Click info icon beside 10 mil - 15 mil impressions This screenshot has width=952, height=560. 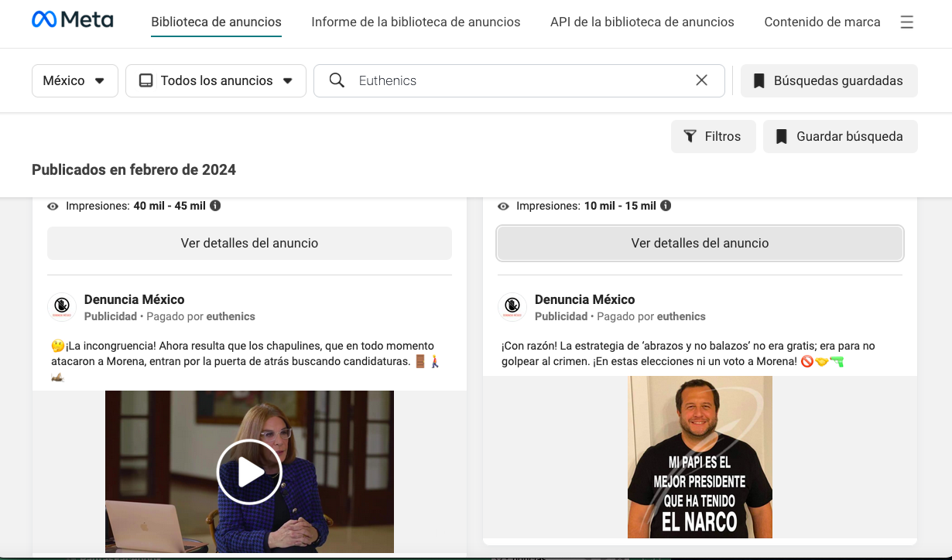[666, 206]
